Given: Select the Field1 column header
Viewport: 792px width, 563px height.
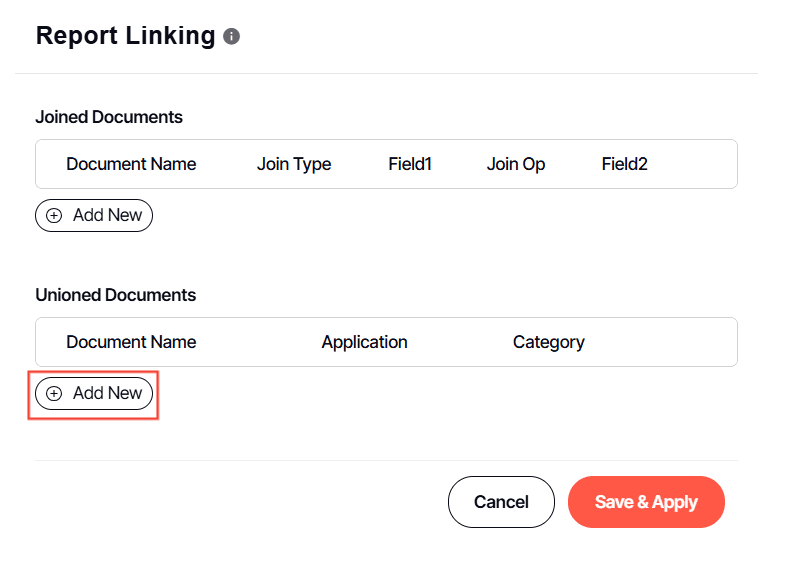Looking at the screenshot, I should 410,164.
